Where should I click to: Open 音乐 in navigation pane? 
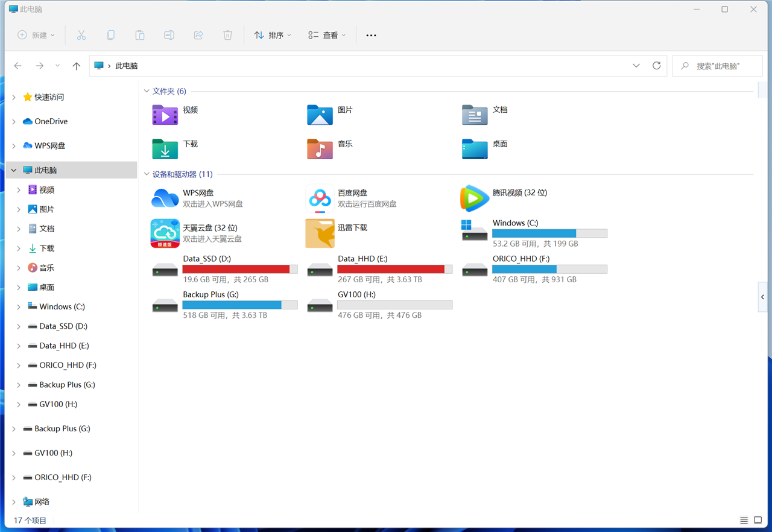(x=41, y=268)
